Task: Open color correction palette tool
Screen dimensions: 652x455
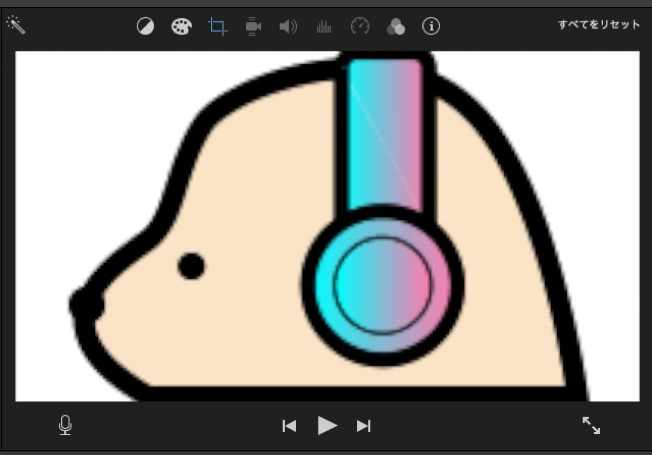Action: point(181,27)
